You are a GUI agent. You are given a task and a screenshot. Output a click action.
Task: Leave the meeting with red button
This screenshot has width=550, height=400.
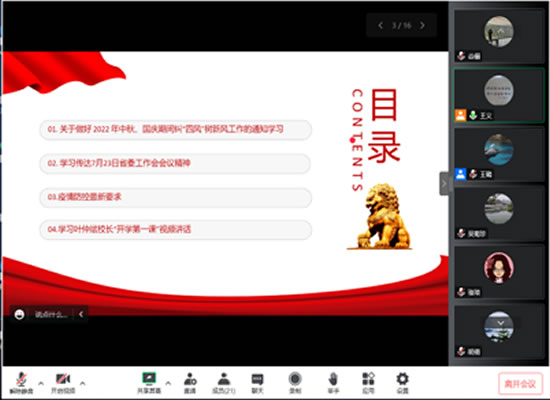point(520,384)
